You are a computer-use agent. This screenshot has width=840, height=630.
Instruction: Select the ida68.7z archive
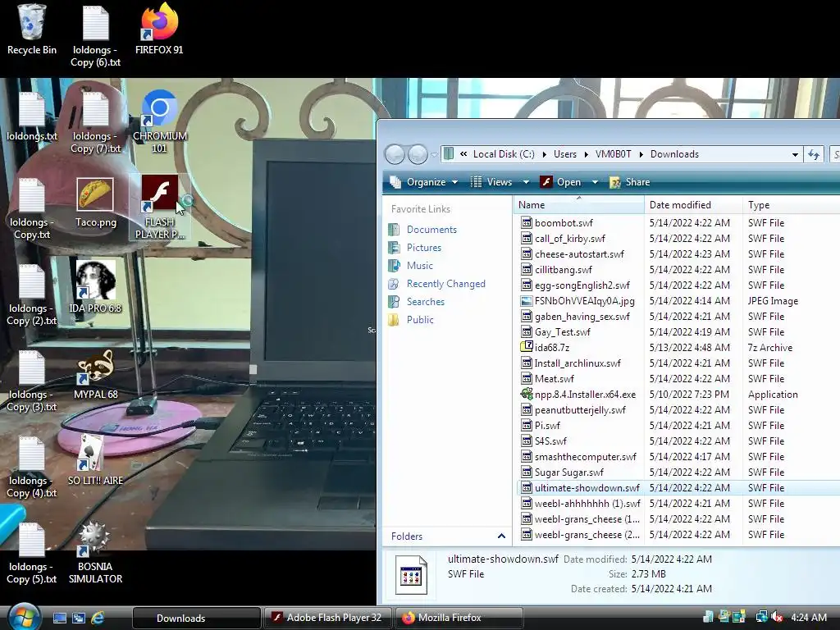[x=545, y=348]
